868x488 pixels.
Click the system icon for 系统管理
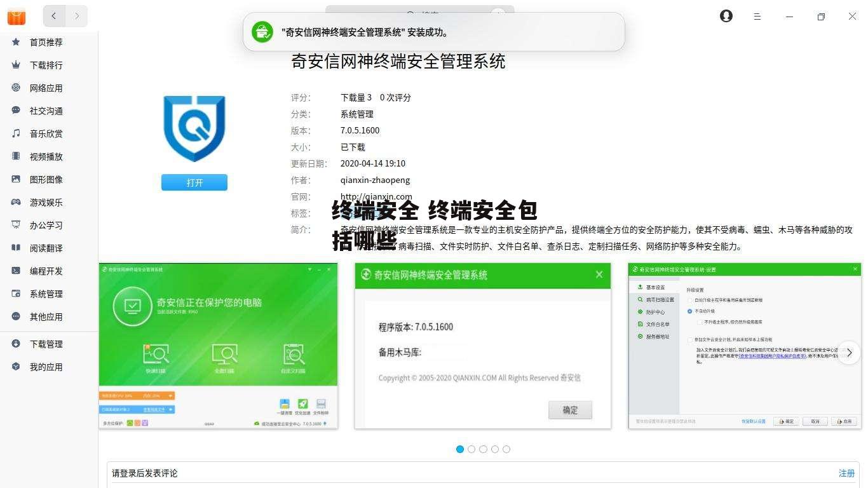tap(16, 294)
